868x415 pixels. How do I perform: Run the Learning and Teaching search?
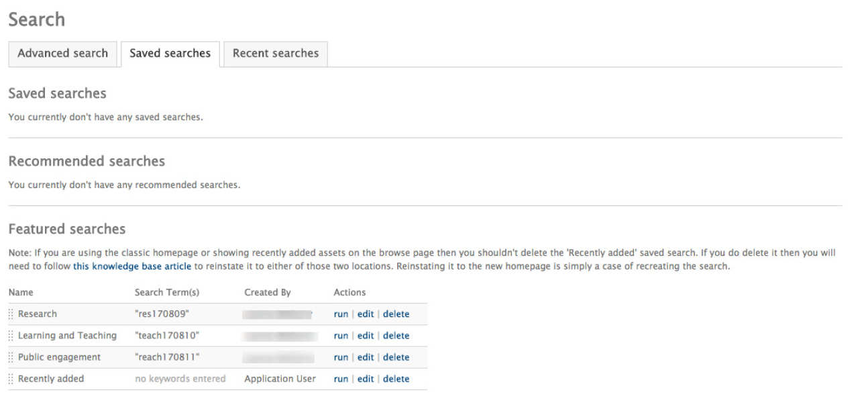(x=341, y=336)
